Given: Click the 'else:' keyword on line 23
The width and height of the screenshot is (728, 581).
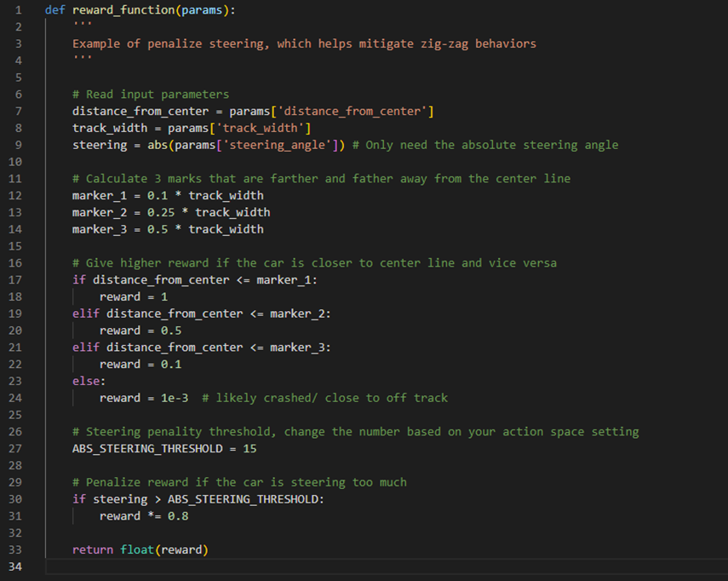Looking at the screenshot, I should 89,382.
